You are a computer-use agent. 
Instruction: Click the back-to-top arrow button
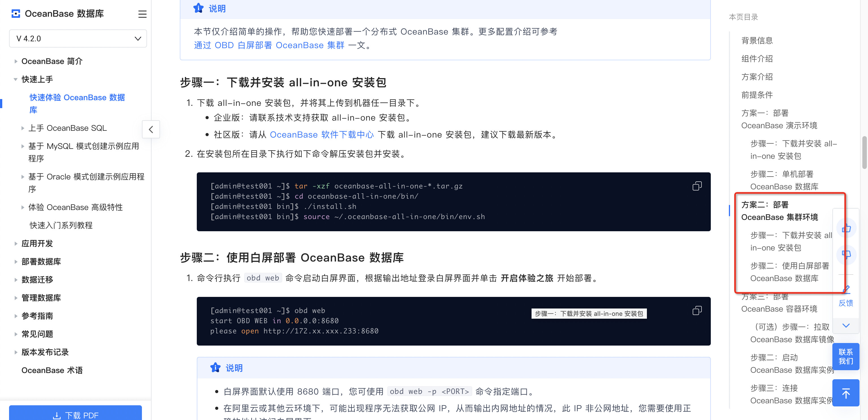coord(845,393)
